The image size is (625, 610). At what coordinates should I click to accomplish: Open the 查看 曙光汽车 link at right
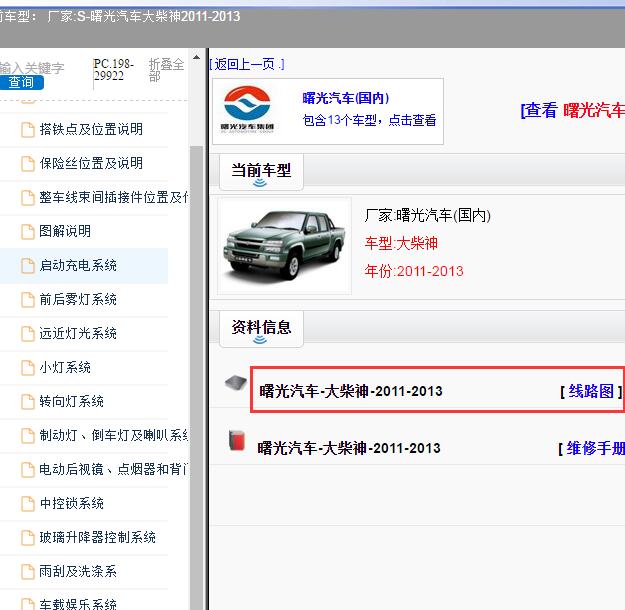pyautogui.click(x=572, y=110)
